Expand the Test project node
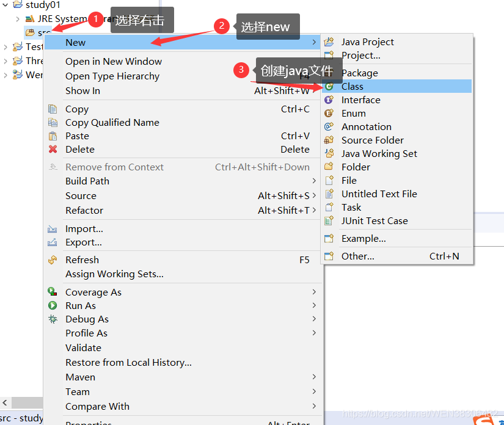 5,47
